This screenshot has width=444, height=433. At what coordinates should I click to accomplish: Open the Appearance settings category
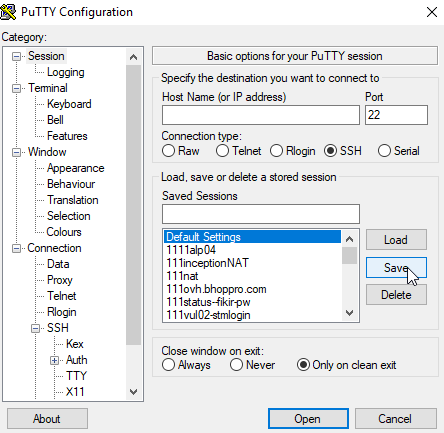click(76, 168)
